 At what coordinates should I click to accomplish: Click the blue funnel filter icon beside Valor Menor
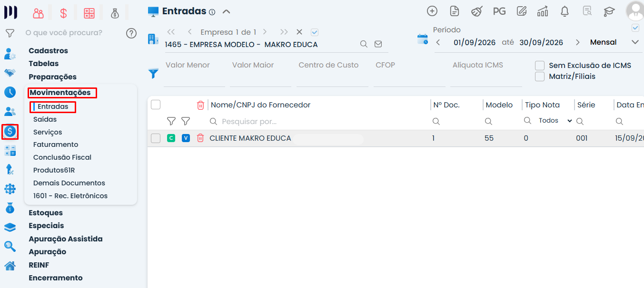[153, 73]
